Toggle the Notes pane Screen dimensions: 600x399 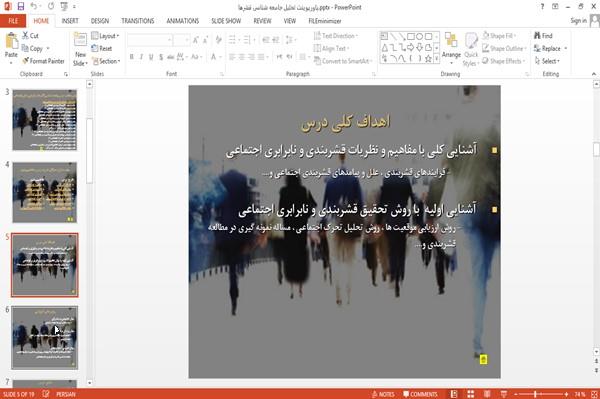point(383,394)
